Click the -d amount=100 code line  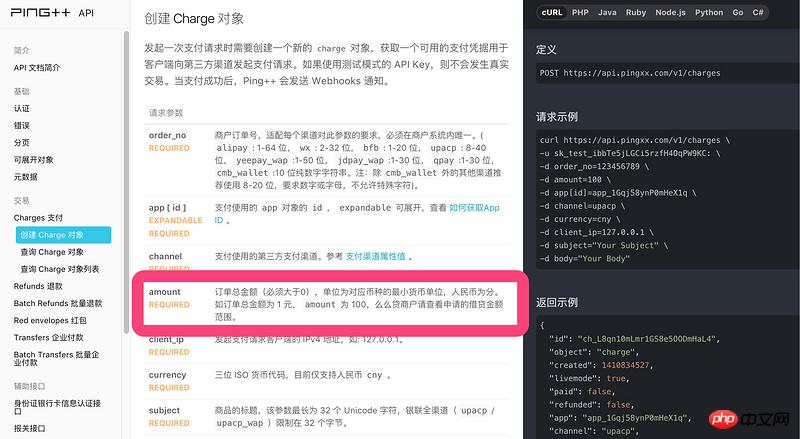[x=575, y=180]
